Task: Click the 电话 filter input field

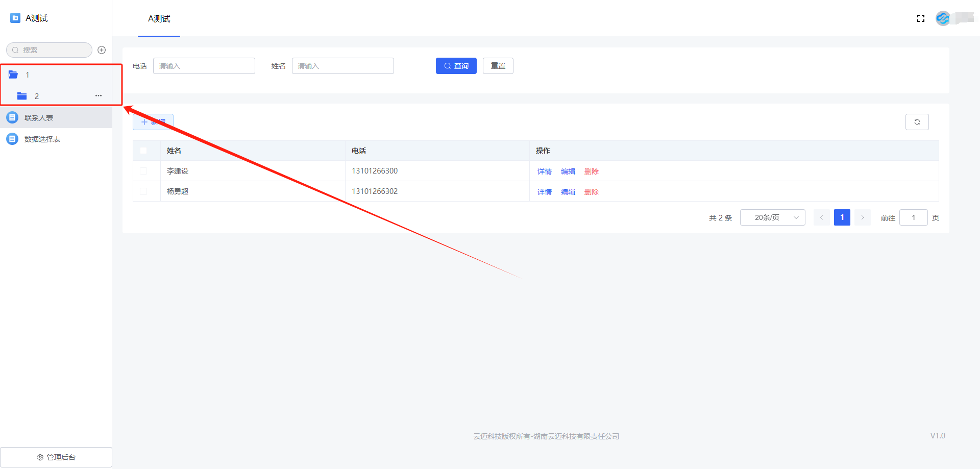Action: [x=204, y=66]
